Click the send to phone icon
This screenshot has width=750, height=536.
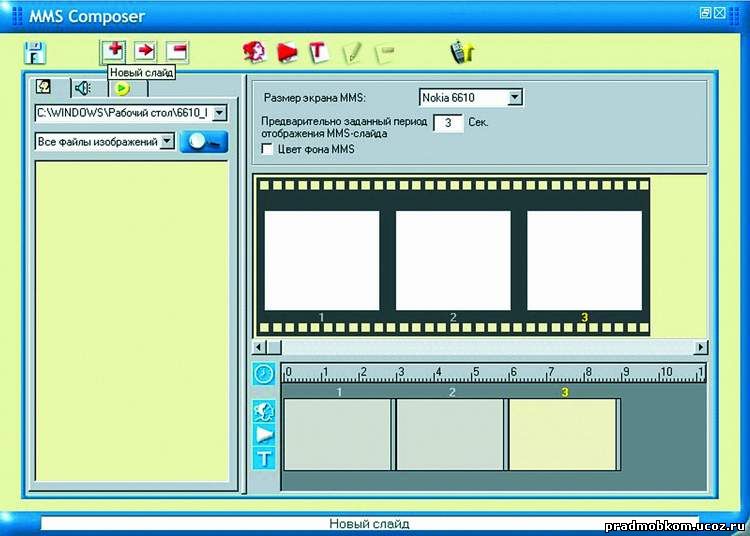pyautogui.click(x=462, y=52)
